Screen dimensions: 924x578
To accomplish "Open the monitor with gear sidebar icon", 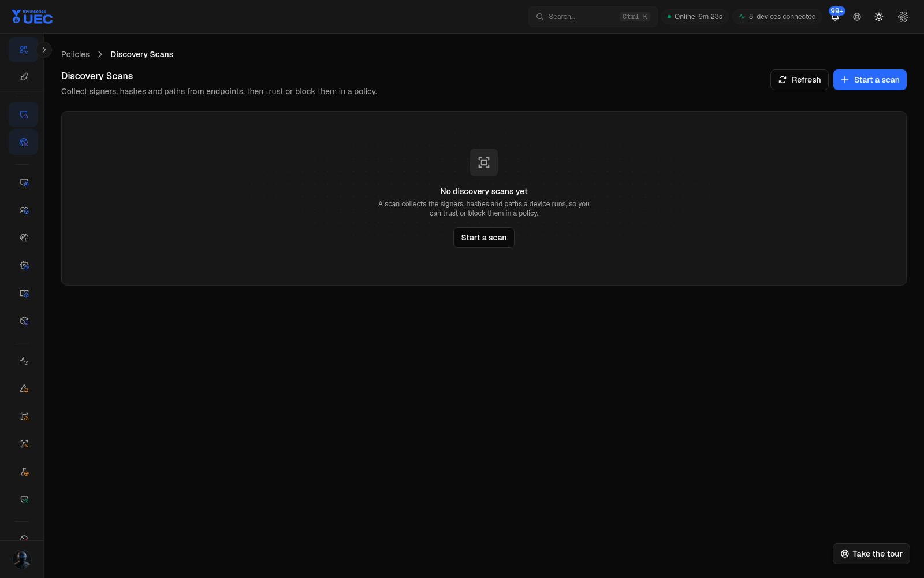I will tap(24, 182).
